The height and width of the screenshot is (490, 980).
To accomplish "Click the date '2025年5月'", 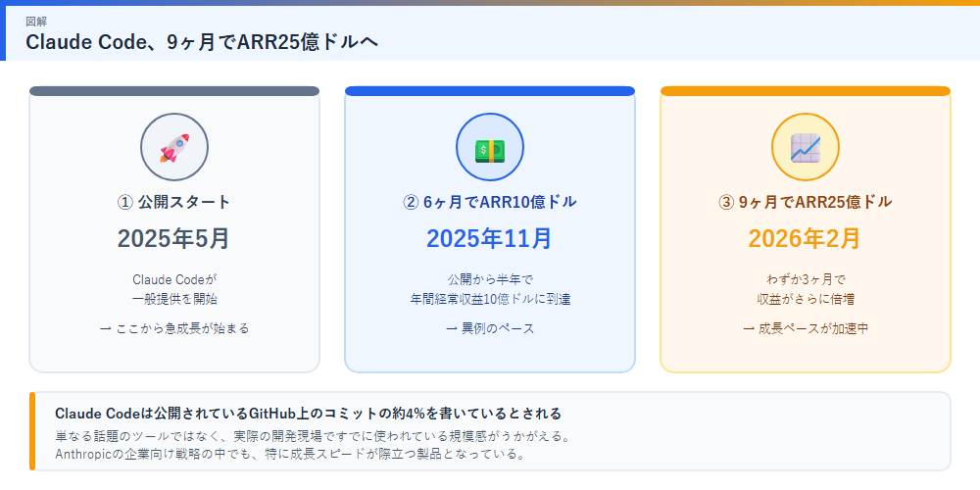I will tap(174, 238).
